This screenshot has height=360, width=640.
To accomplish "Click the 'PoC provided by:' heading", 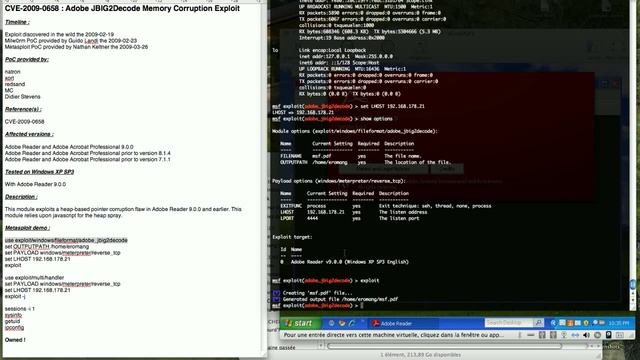I will click(x=27, y=59).
